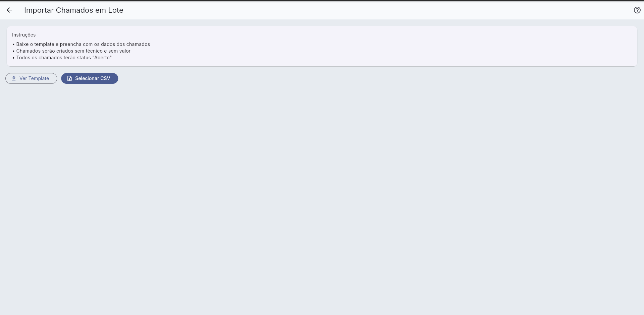The width and height of the screenshot is (644, 315).
Task: Open help via question mark icon
Action: click(x=637, y=10)
